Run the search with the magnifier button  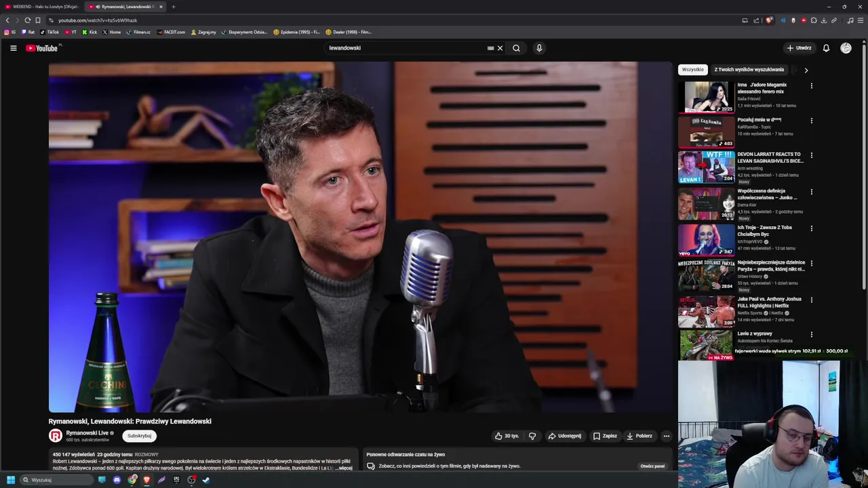pyautogui.click(x=516, y=48)
